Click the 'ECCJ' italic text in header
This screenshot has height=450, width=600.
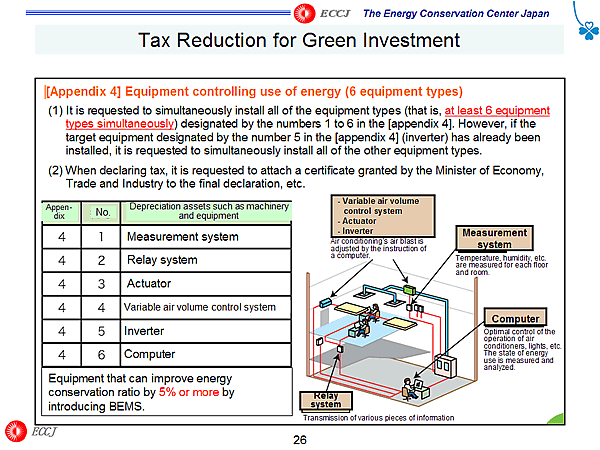pyautogui.click(x=335, y=13)
